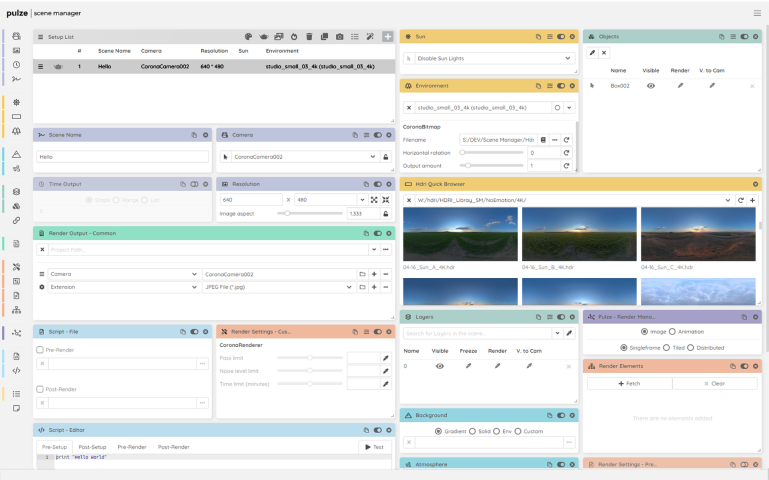Open the hamburger menu at top right
This screenshot has height=480, width=769.
[x=756, y=13]
